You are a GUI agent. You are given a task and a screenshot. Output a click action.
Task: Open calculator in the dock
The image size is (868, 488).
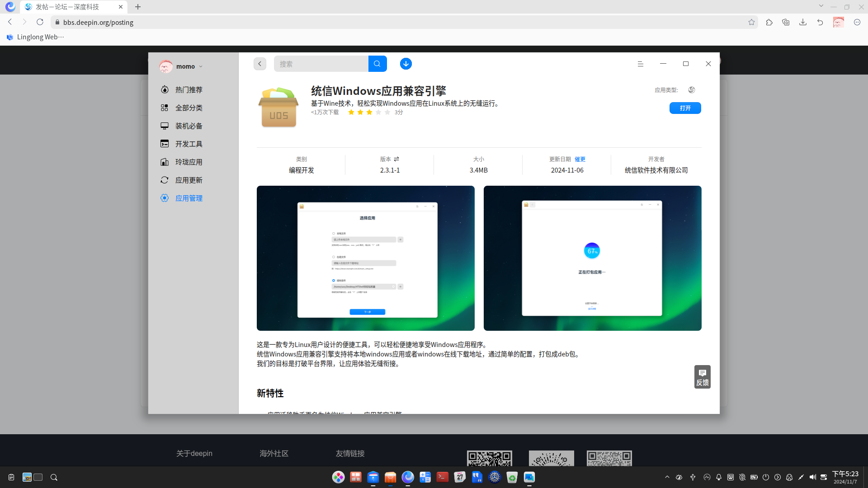425,477
